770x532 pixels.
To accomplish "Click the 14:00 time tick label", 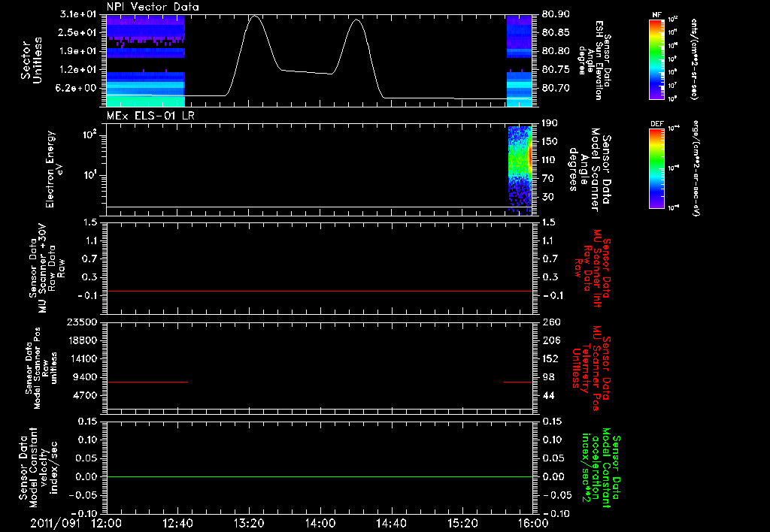I will (320, 523).
